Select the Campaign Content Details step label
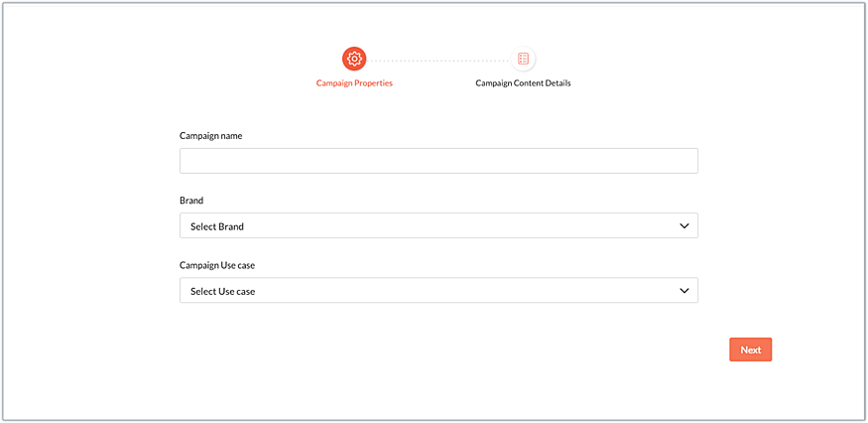The width and height of the screenshot is (868, 423). pos(523,83)
